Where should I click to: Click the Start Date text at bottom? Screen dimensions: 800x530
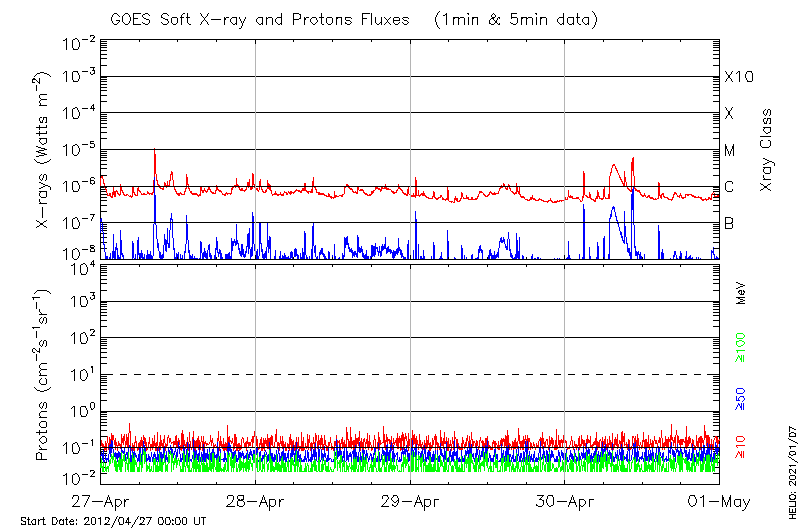pyautogui.click(x=113, y=521)
